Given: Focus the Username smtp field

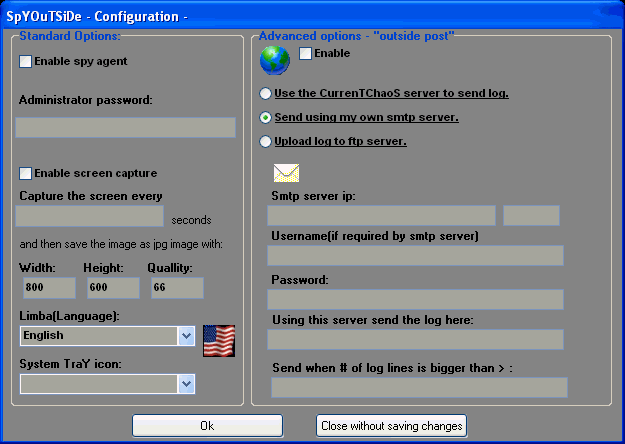Looking at the screenshot, I should pos(415,256).
